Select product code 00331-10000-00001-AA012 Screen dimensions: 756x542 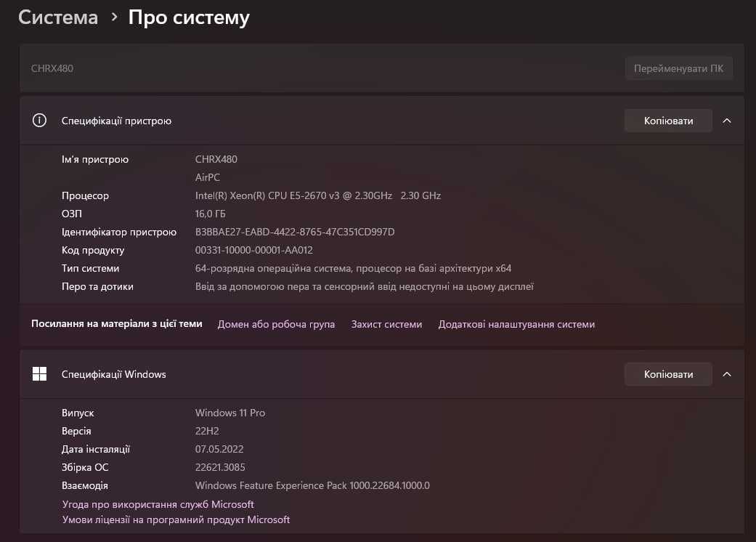(253, 250)
